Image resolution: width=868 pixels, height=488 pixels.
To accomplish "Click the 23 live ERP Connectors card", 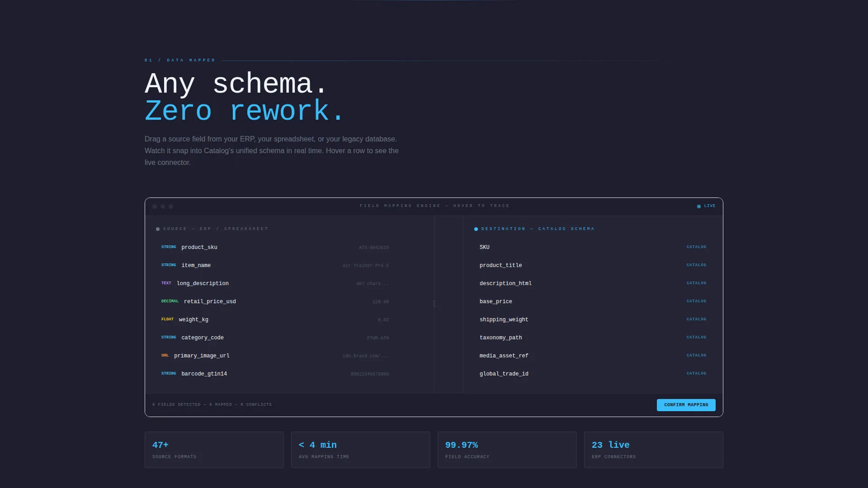I will pyautogui.click(x=654, y=450).
